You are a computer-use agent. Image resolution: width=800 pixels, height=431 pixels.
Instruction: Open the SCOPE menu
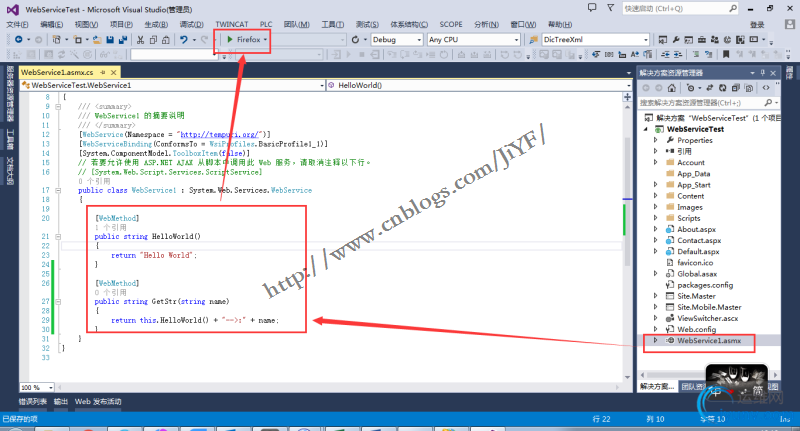point(451,24)
